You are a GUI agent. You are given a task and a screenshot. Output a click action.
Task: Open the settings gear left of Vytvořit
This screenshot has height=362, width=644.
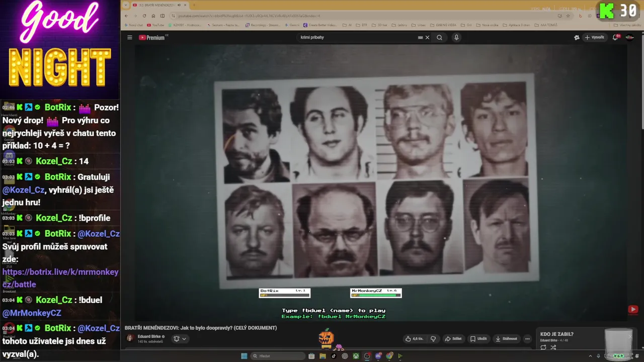pyautogui.click(x=577, y=37)
